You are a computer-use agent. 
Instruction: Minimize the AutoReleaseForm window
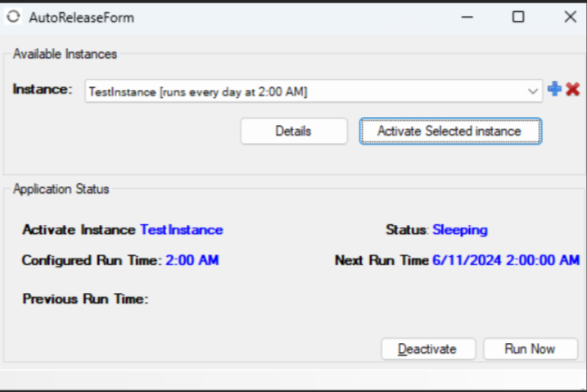click(467, 17)
